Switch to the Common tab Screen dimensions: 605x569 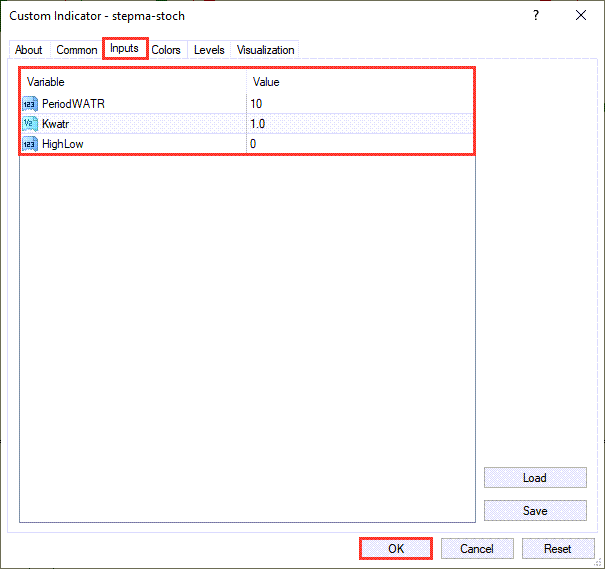point(77,50)
